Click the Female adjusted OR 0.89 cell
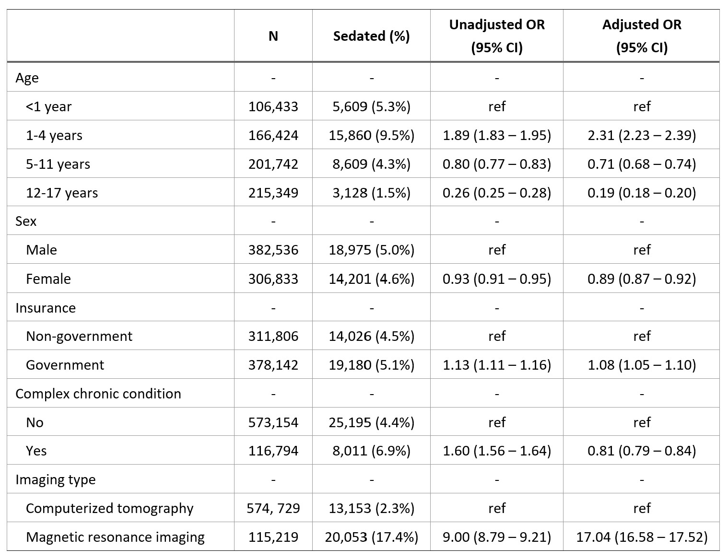 tap(642, 279)
